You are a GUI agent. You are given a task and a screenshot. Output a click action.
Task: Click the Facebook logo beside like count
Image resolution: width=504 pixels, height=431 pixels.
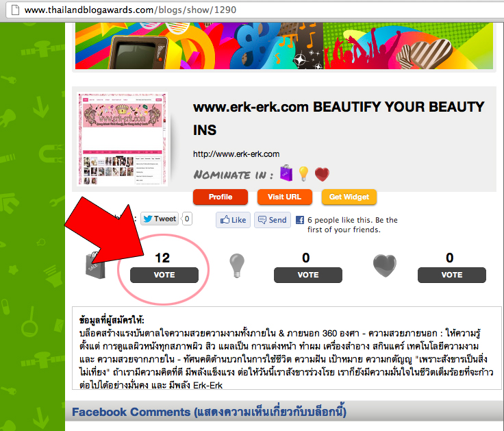(x=300, y=220)
